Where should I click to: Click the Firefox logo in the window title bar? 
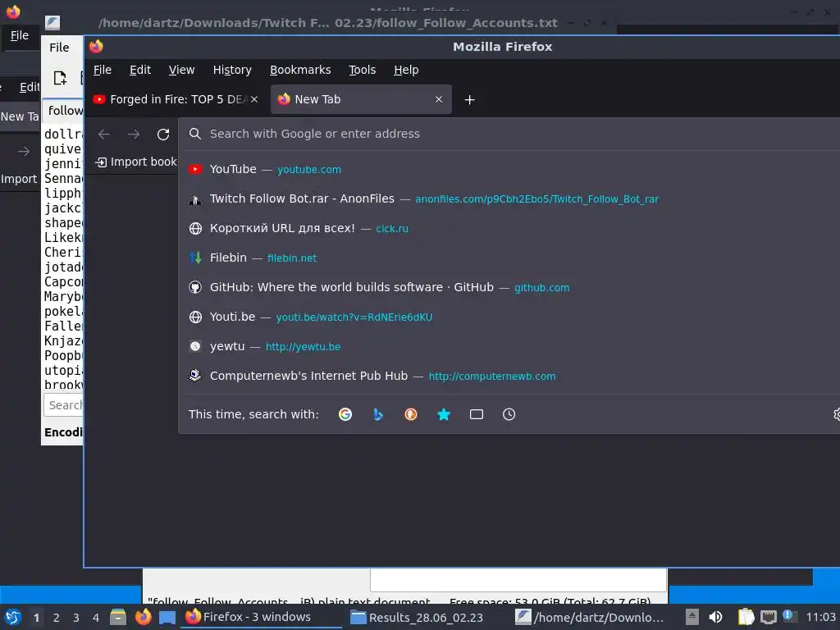tap(96, 47)
